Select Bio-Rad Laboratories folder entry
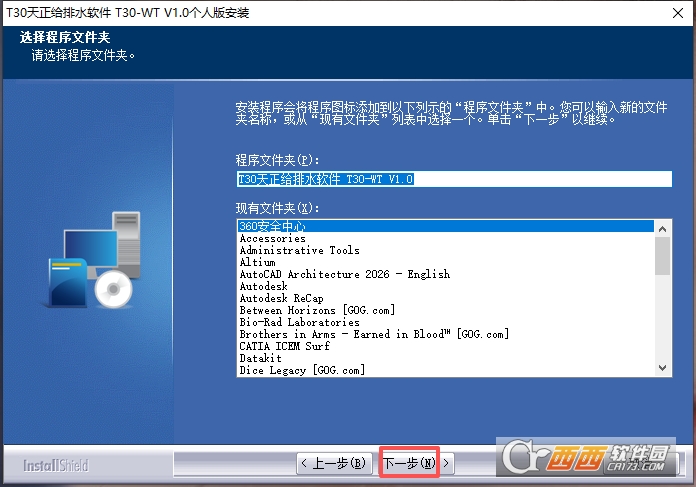 [x=446, y=322]
